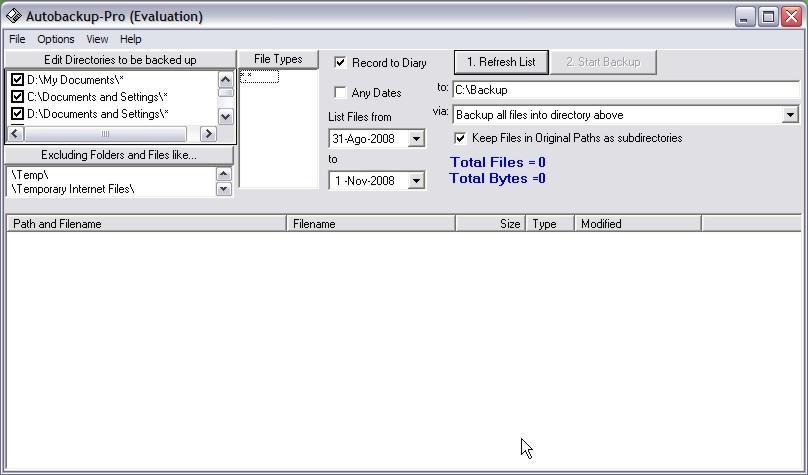808x475 pixels.
Task: Open the File menu
Action: 17,39
